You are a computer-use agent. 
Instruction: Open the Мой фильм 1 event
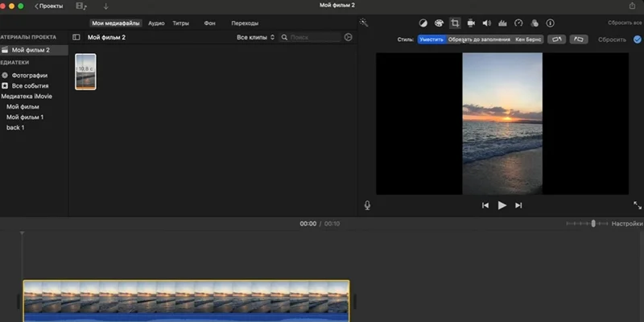coord(25,117)
